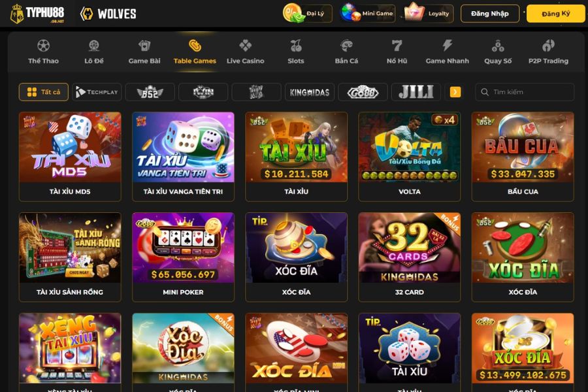This screenshot has height=392, width=588.
Task: Select the Lô Đề category icon
Action: point(93,46)
